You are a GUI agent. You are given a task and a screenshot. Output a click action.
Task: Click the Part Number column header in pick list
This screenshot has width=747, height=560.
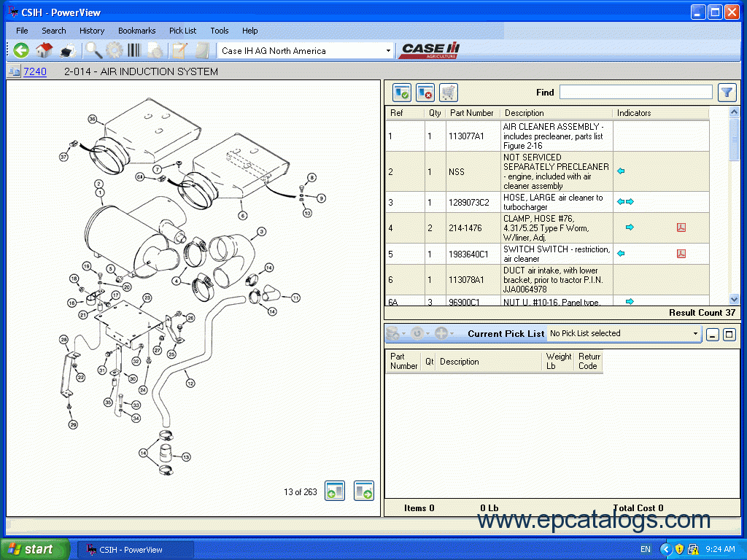click(403, 362)
